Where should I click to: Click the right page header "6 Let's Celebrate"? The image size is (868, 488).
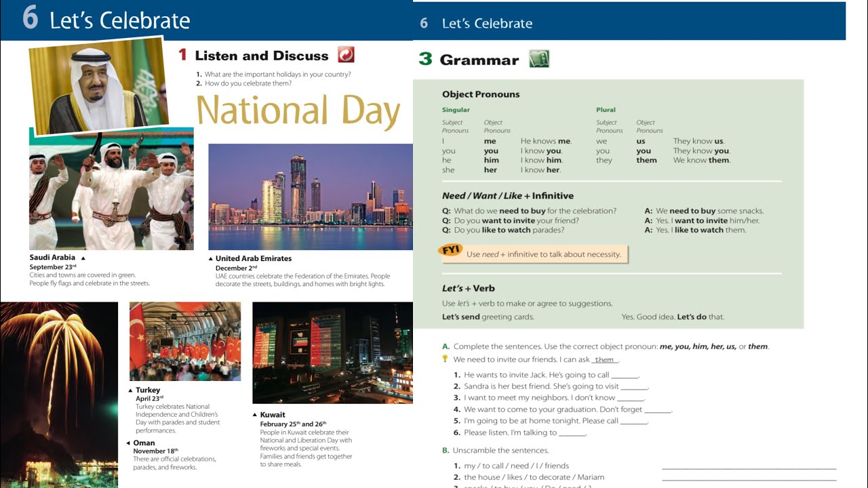point(476,23)
